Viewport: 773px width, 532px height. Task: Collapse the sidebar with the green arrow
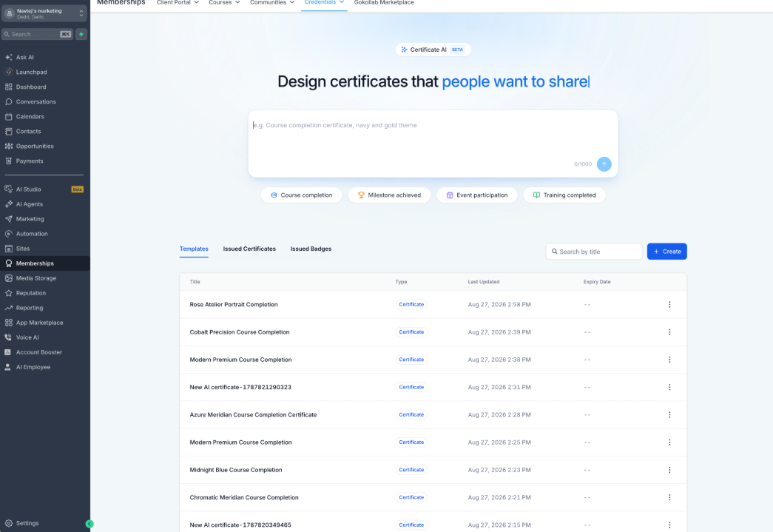tap(90, 524)
